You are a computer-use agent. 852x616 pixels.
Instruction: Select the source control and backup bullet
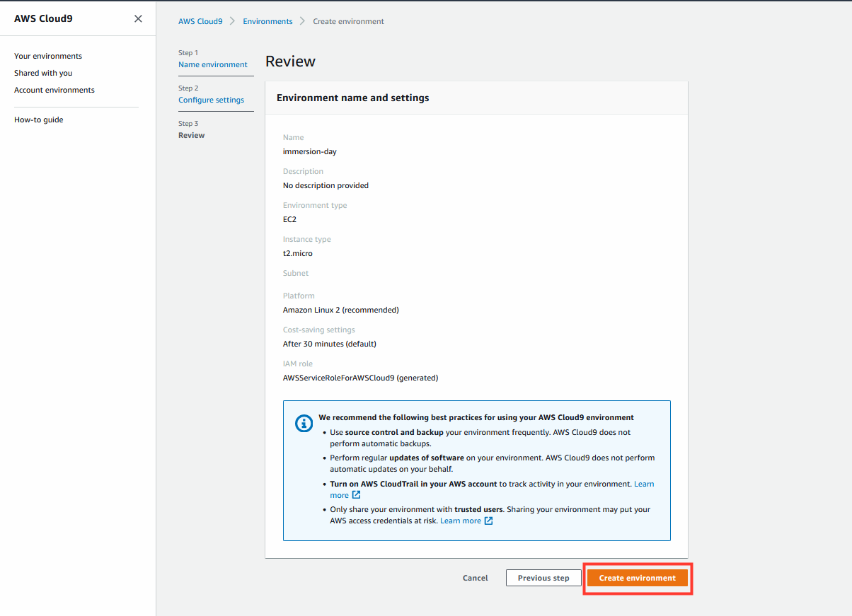pyautogui.click(x=480, y=437)
